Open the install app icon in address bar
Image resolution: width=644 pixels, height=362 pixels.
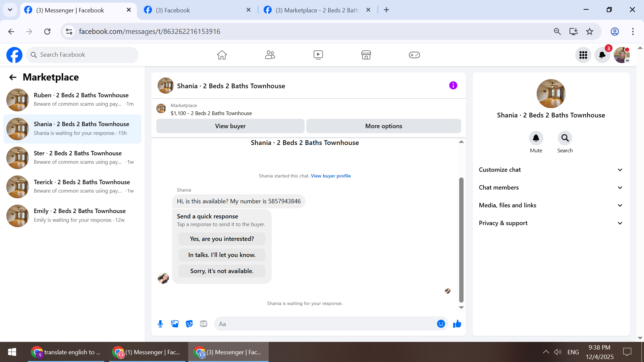(x=574, y=32)
